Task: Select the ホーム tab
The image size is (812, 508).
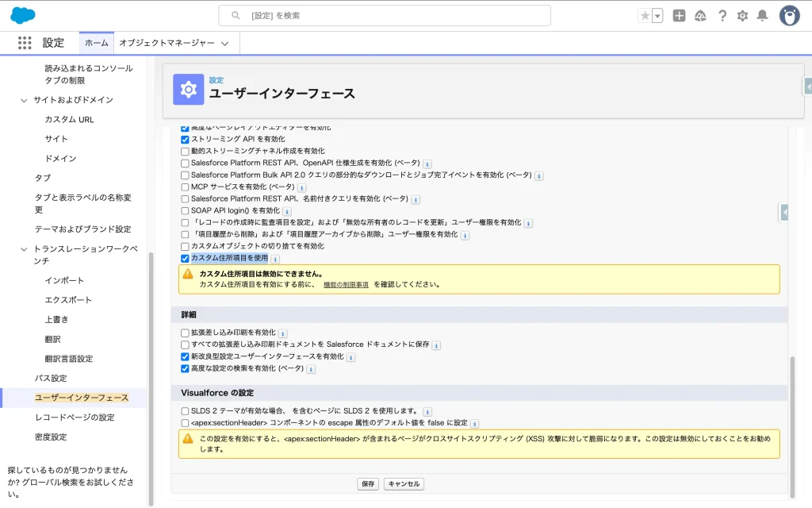Action: 97,43
